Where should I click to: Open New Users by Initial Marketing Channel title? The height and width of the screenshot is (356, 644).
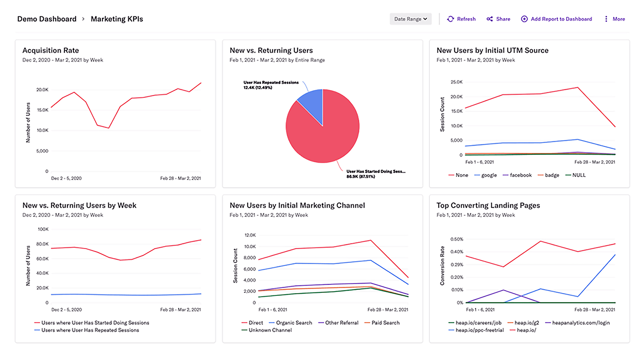point(297,205)
